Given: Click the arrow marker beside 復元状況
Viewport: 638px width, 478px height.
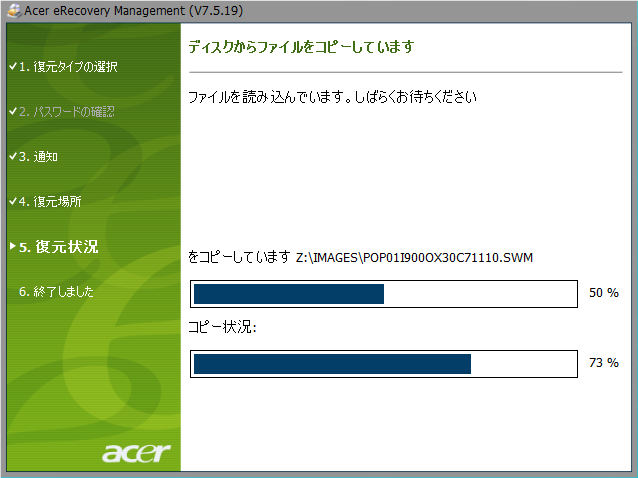Looking at the screenshot, I should coord(13,246).
